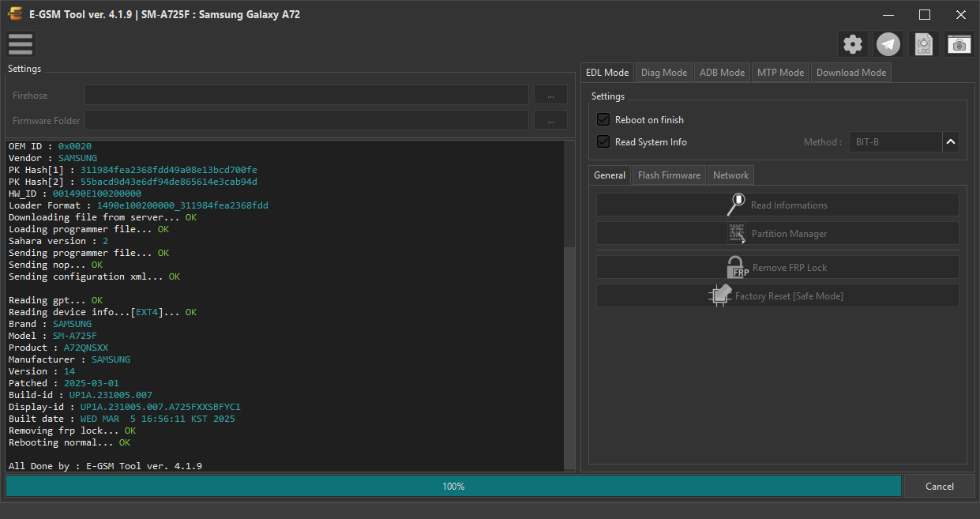The height and width of the screenshot is (519, 980).
Task: Open Telegram channel icon
Action: [x=888, y=44]
